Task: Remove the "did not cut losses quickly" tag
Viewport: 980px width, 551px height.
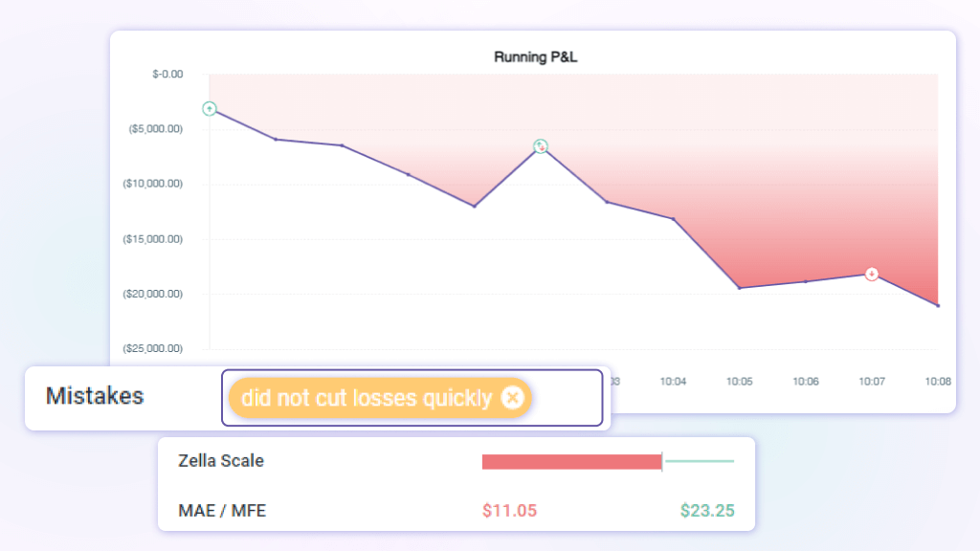Action: 513,398
